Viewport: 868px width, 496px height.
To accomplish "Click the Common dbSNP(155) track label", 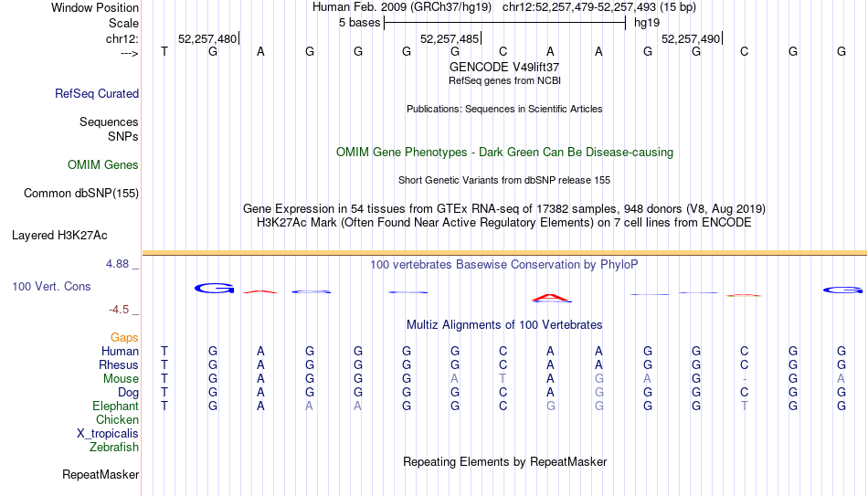I will click(x=81, y=194).
